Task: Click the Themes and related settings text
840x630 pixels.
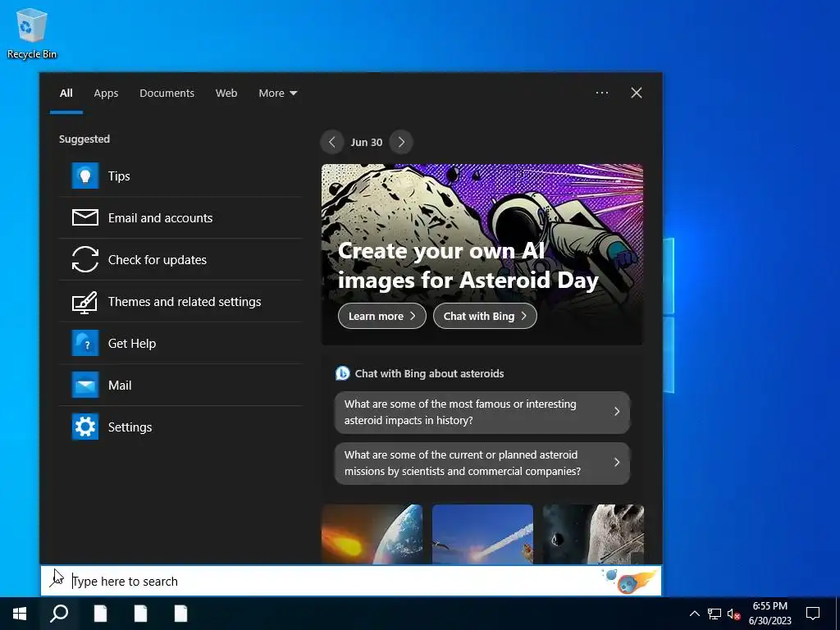Action: 185,302
